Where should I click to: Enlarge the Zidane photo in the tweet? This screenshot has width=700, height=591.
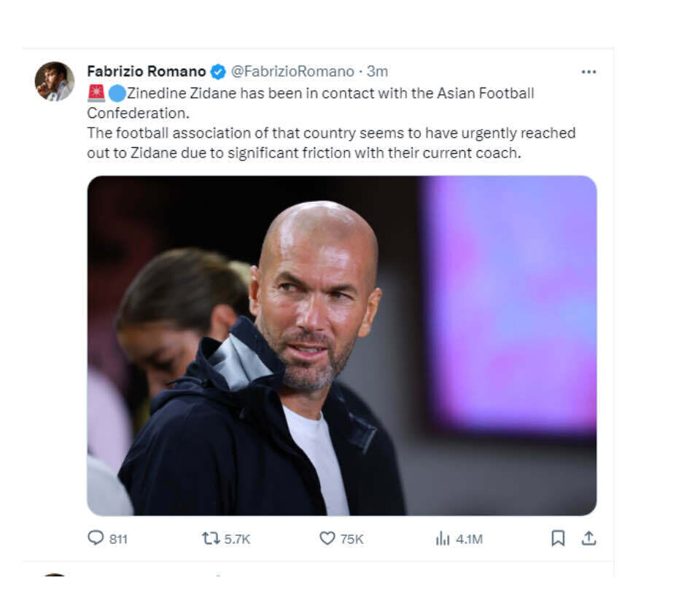coord(341,345)
